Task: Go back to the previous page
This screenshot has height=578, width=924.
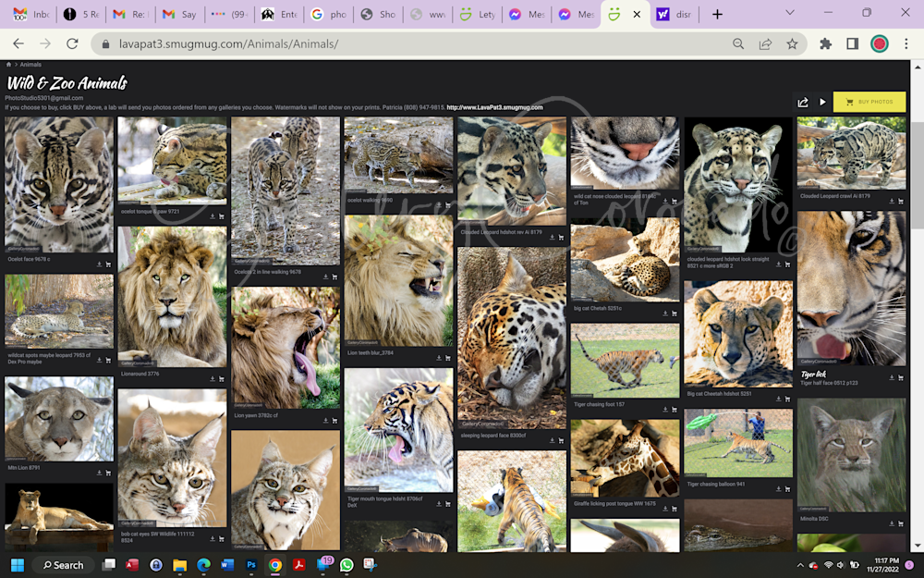Action: coord(18,43)
